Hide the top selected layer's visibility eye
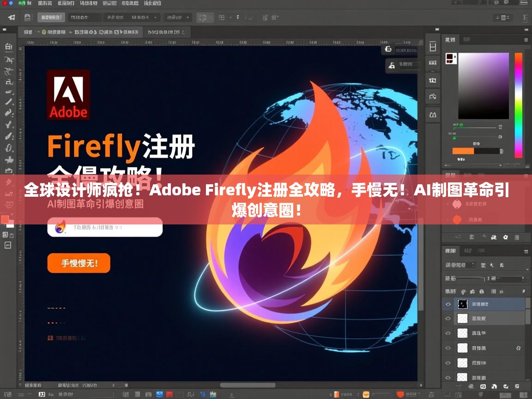The height and width of the screenshot is (399, 532). (447, 303)
